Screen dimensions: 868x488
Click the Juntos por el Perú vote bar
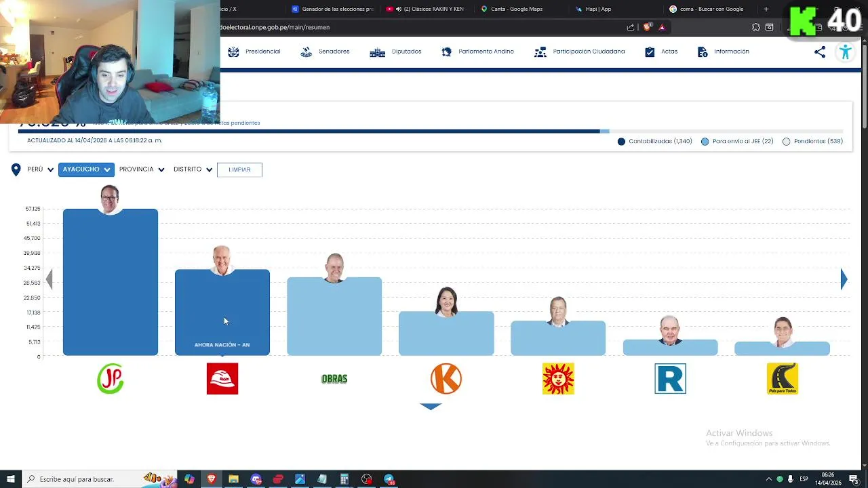point(111,282)
